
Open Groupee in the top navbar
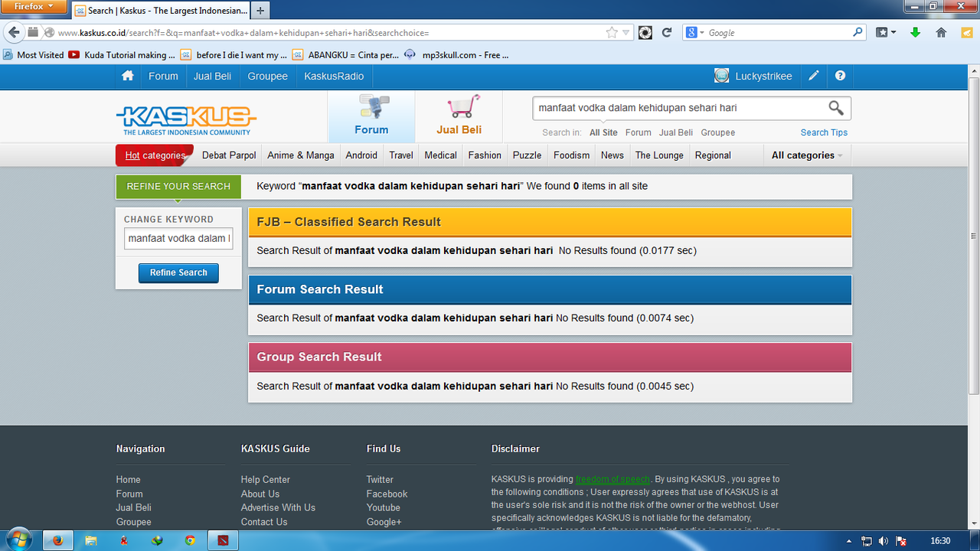[267, 76]
